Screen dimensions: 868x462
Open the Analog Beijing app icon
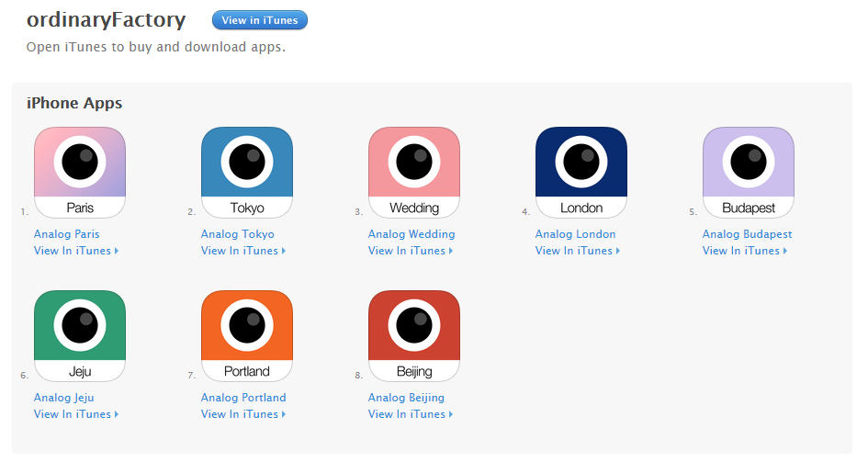(414, 336)
